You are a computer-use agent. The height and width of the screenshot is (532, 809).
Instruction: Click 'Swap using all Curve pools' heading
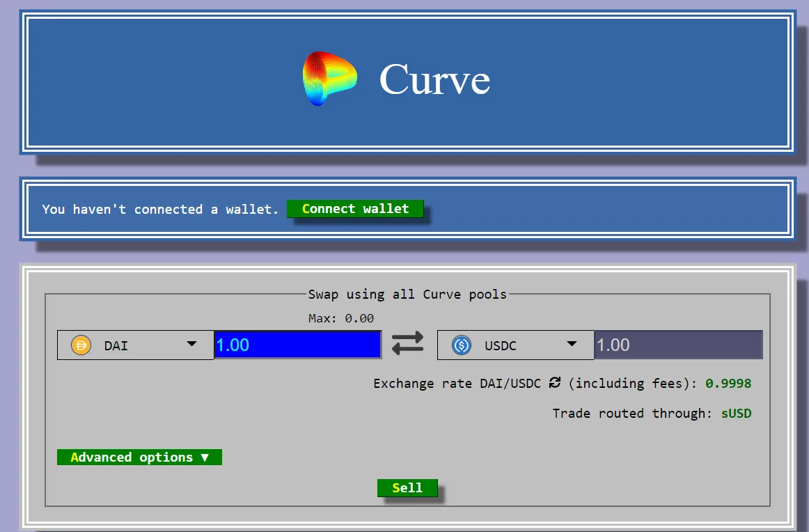[x=407, y=294]
